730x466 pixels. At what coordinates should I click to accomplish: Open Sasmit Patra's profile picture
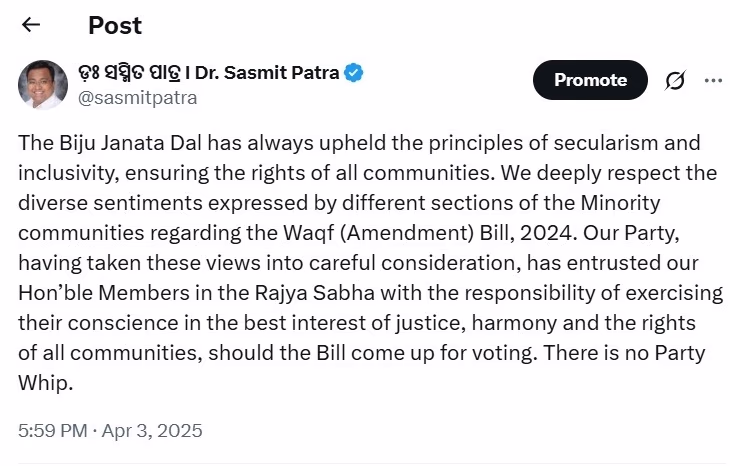pyautogui.click(x=43, y=84)
